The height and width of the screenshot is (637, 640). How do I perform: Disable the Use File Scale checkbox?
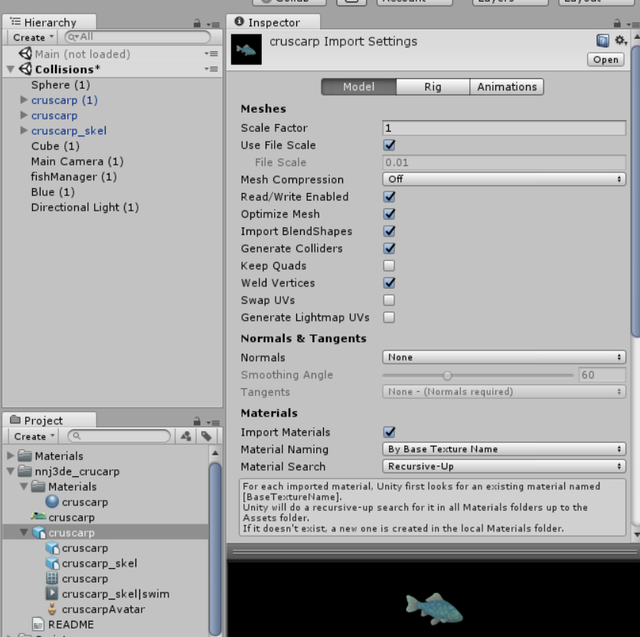[x=389, y=145]
